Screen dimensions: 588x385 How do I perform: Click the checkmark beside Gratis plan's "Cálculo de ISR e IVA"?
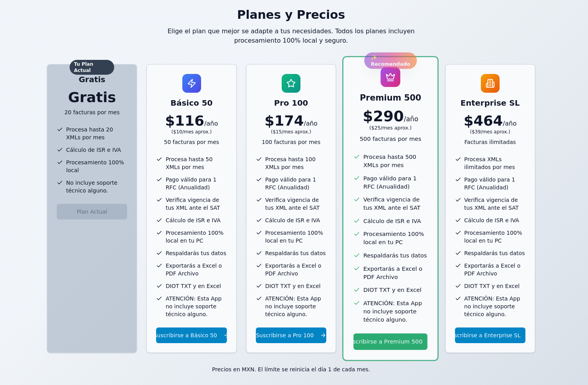[60, 150]
